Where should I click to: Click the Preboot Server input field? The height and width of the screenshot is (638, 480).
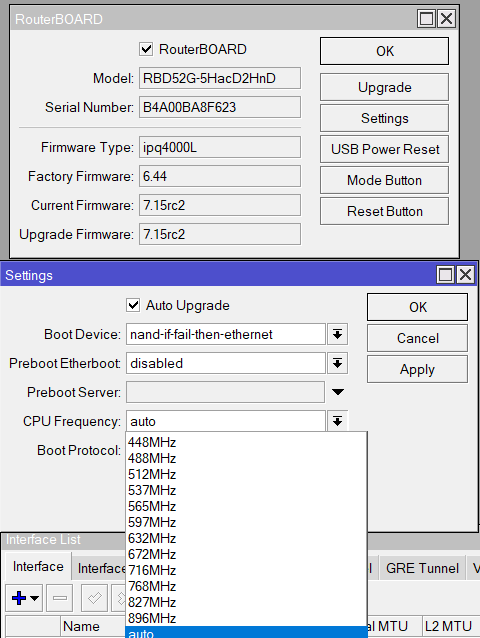click(226, 392)
